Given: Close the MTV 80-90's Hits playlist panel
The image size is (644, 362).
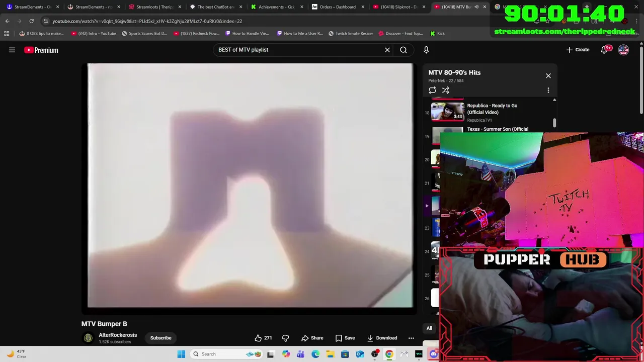Looking at the screenshot, I should pyautogui.click(x=548, y=76).
